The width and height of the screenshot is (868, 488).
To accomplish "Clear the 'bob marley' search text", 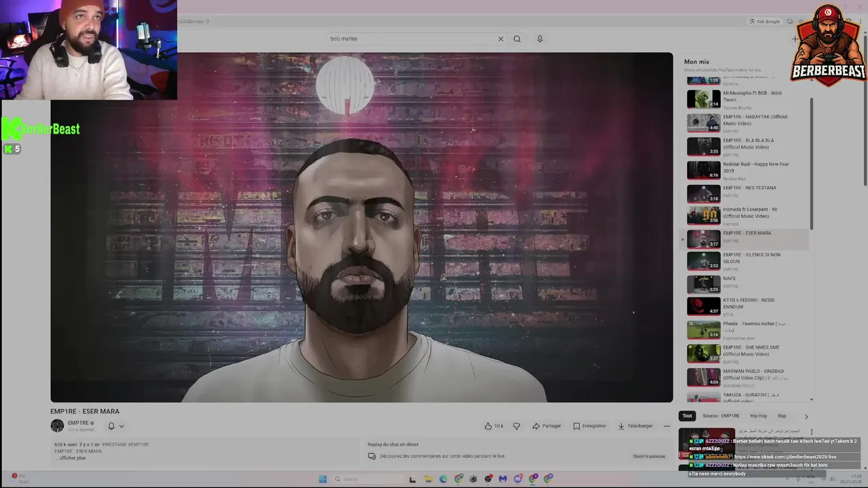I will point(500,39).
